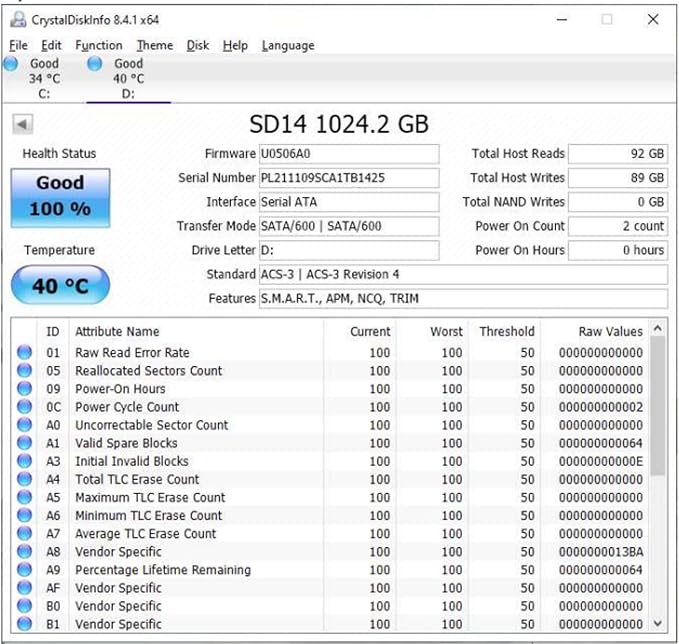This screenshot has height=644, width=679.
Task: Open the Theme menu
Action: pos(155,45)
